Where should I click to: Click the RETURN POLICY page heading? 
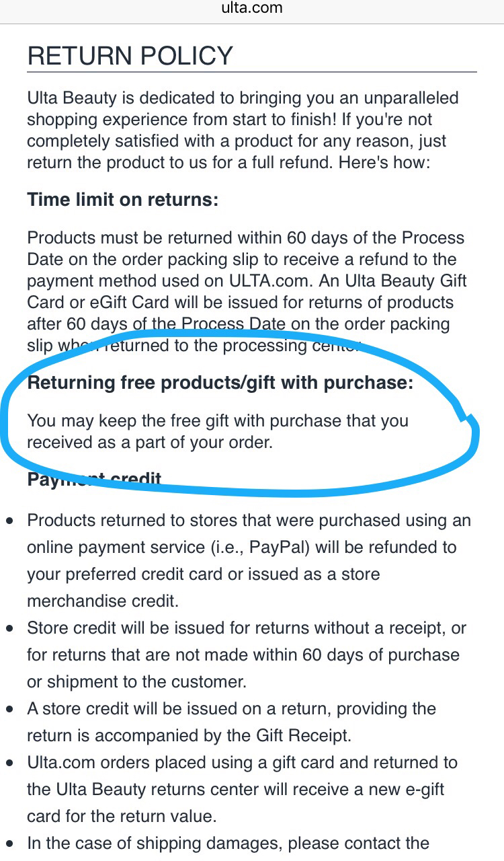130,56
